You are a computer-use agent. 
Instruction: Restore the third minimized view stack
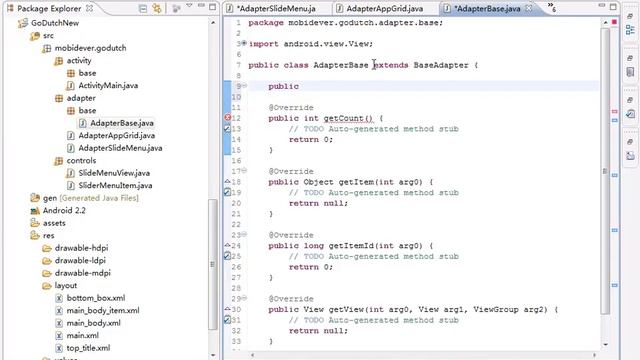630,100
